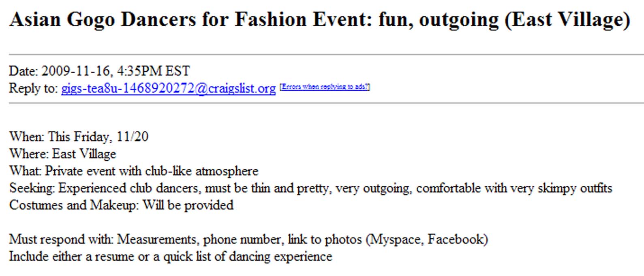
Task: Click the gigs craigslist.org reply email link
Action: point(168,88)
